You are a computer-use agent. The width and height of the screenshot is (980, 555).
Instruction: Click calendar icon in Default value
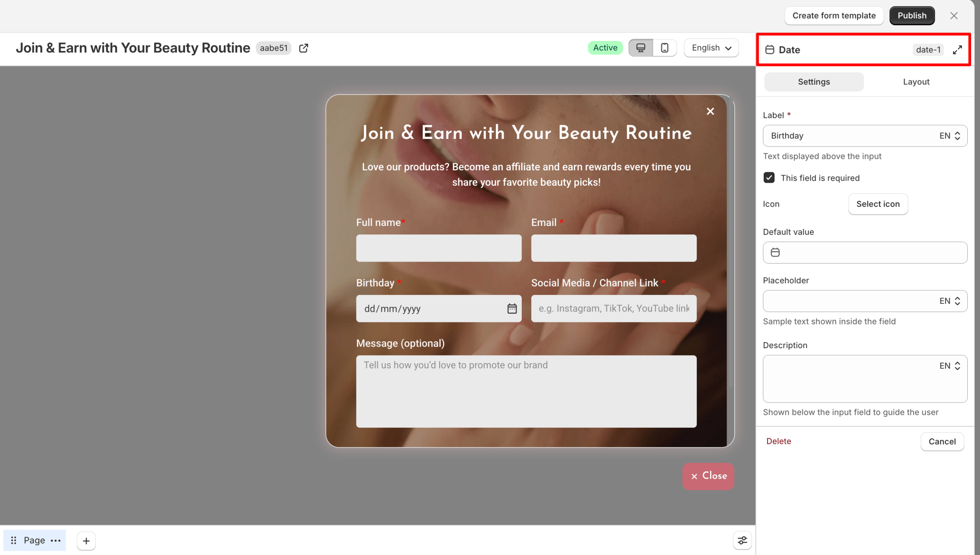775,252
